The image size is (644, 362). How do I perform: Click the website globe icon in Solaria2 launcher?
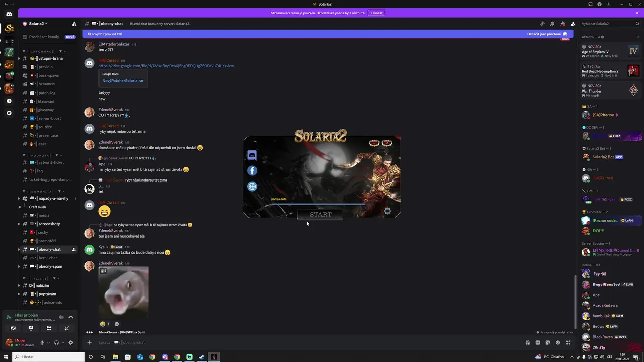(x=252, y=186)
